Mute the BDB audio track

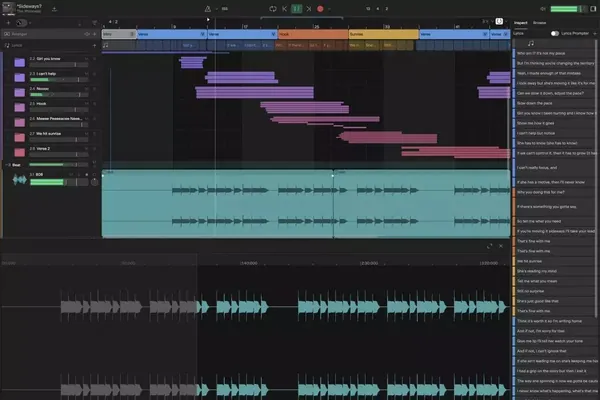click(x=71, y=175)
